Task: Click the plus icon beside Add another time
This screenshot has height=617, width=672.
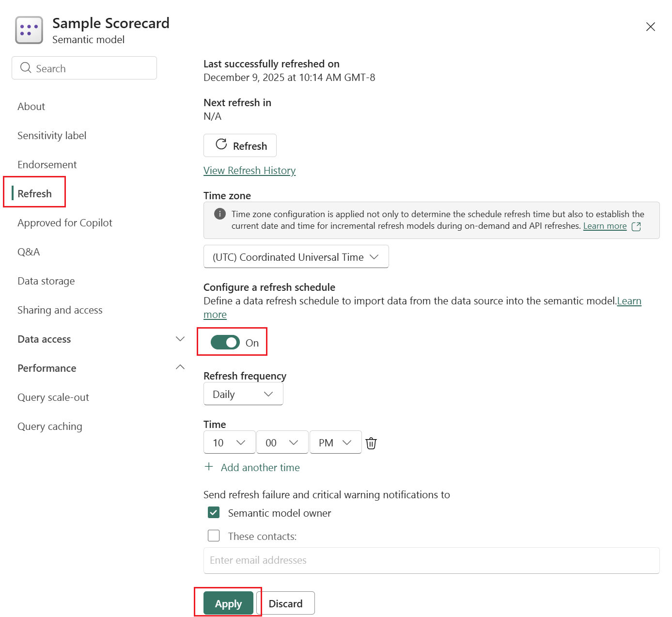Action: tap(209, 467)
